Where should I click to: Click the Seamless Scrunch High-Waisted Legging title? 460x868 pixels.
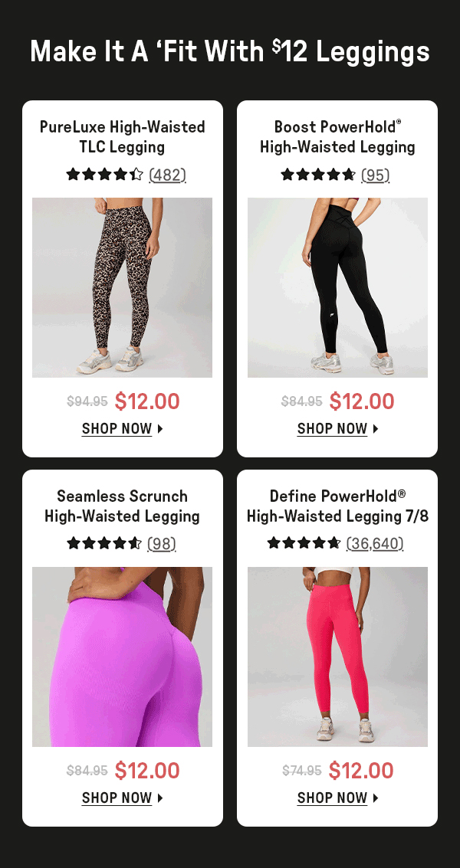123,506
